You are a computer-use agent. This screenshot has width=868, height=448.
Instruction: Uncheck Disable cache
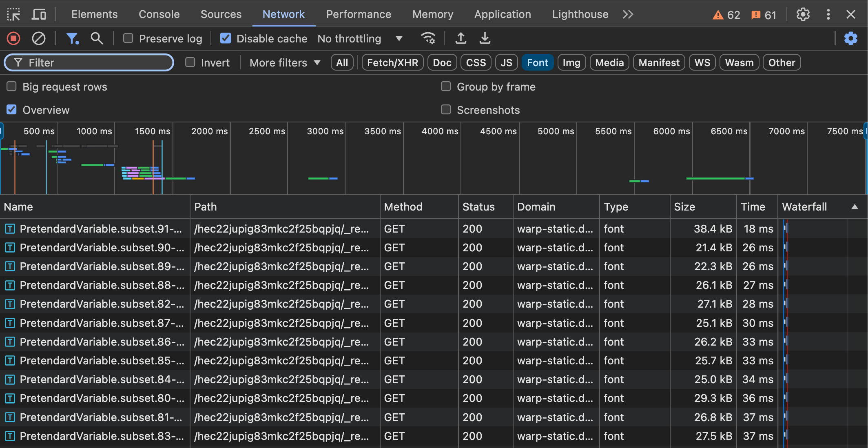(x=226, y=38)
